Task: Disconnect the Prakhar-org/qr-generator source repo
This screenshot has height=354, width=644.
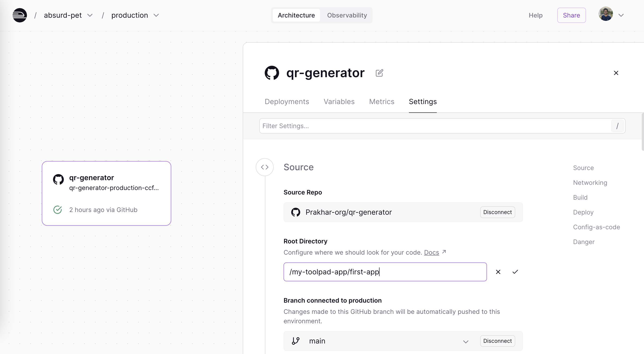Action: (497, 212)
